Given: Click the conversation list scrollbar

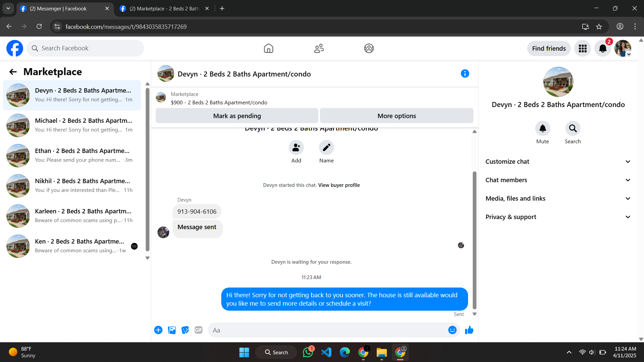Looking at the screenshot, I should point(147,169).
